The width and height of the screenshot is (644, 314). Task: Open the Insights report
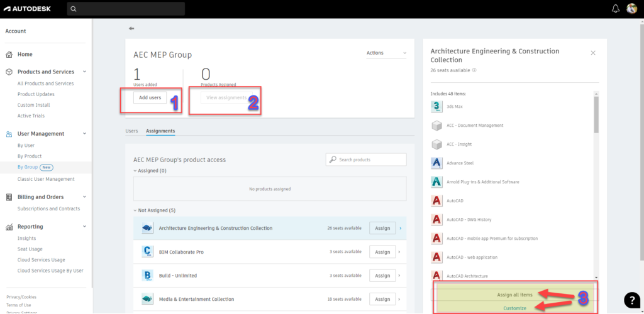coord(26,238)
